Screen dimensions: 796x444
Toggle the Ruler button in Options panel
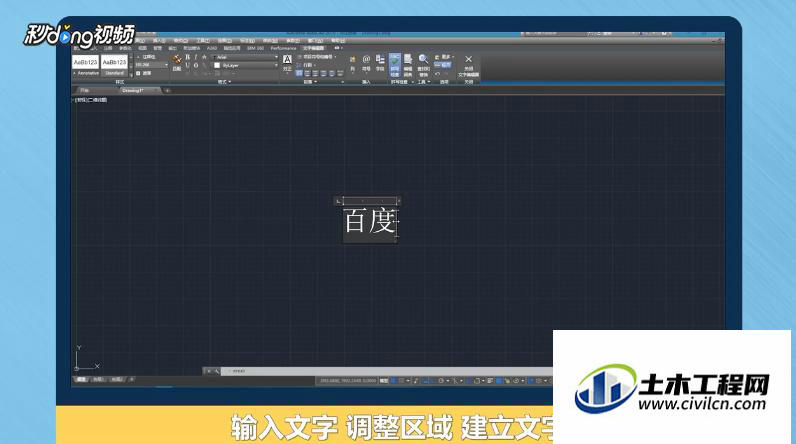point(443,64)
